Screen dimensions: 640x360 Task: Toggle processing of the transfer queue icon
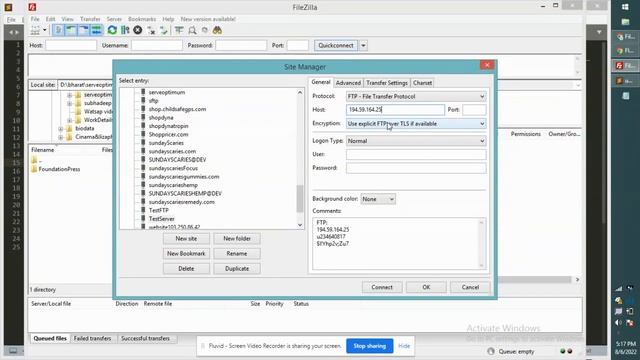(x=125, y=30)
